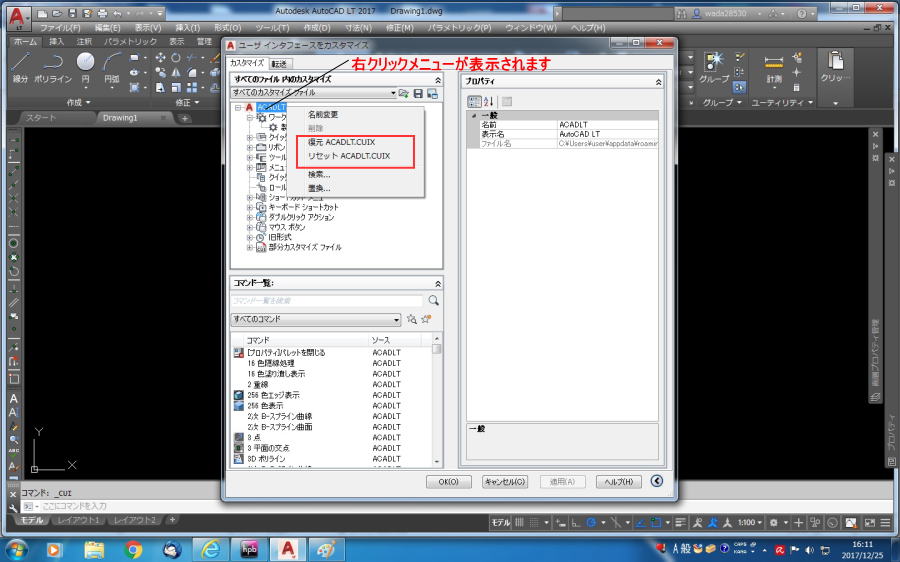Screen dimensions: 900x562
Task: Click the workspace switching gear in status bar
Action: point(774,522)
